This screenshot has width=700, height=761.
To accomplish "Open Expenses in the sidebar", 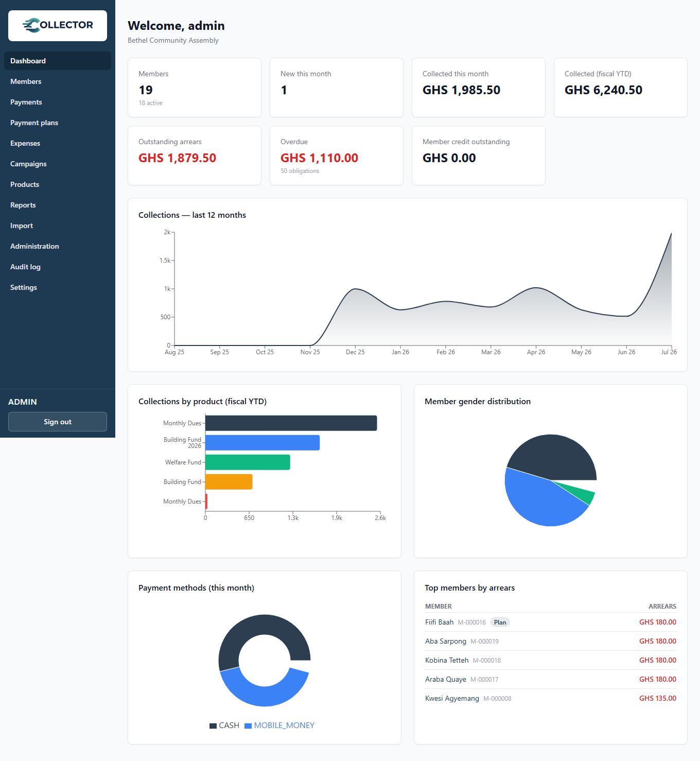I will click(58, 143).
